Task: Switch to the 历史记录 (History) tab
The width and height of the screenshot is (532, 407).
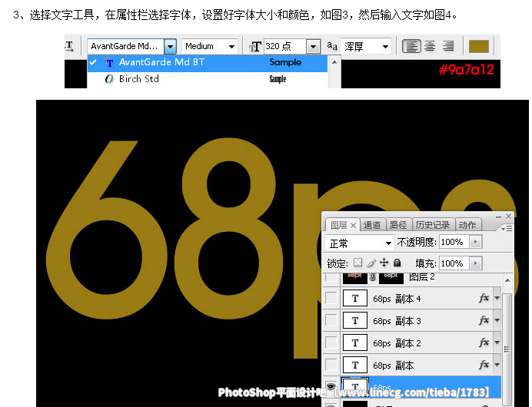Action: pos(433,225)
